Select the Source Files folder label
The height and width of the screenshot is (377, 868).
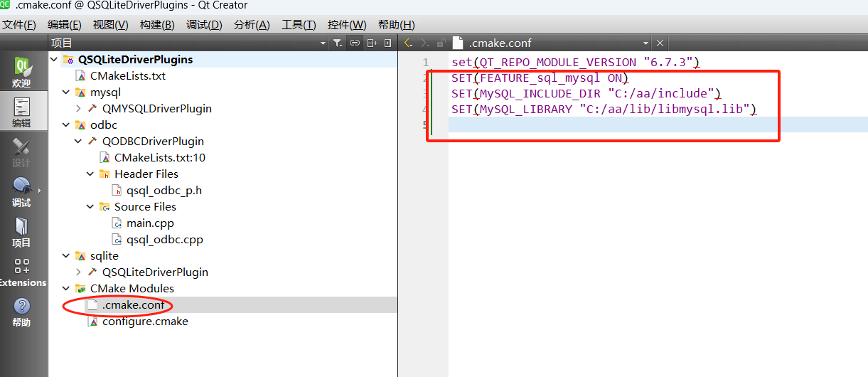point(145,207)
